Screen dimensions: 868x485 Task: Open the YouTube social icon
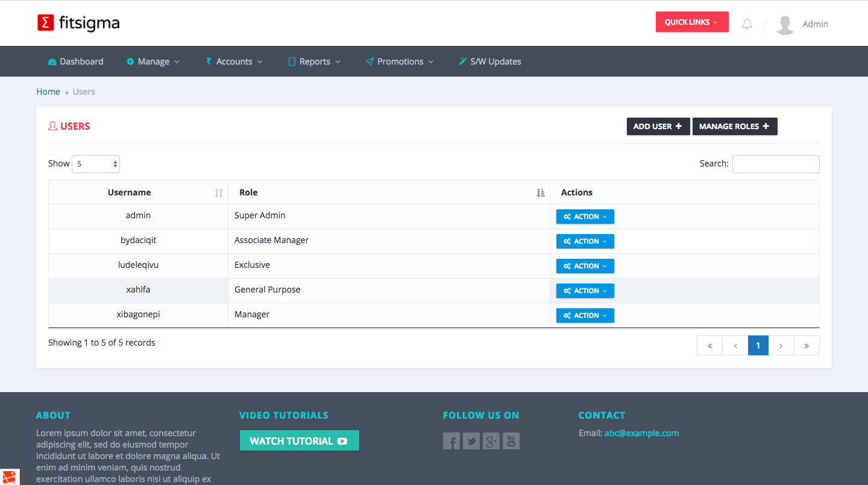(x=511, y=441)
